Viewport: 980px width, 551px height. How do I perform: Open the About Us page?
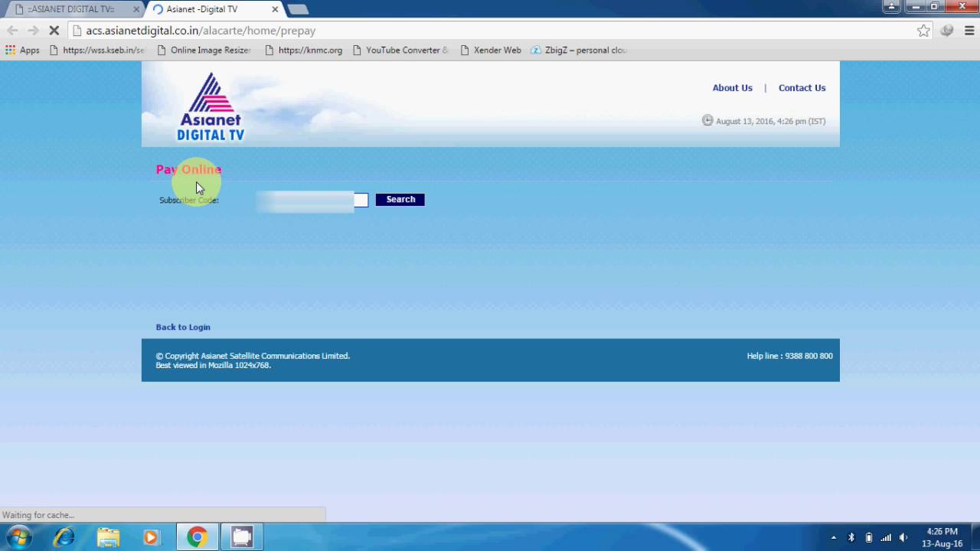point(732,88)
